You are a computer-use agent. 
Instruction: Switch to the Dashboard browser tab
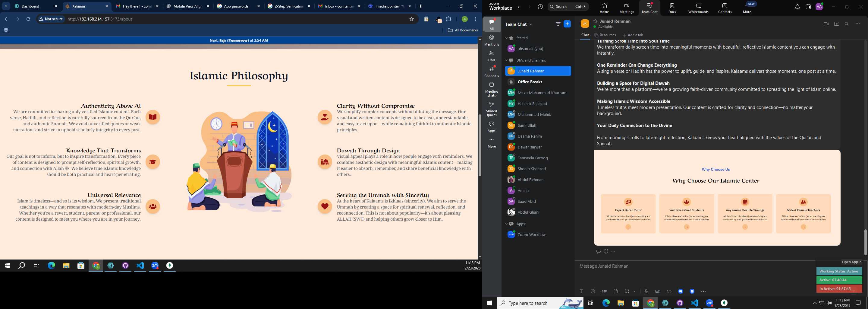click(x=36, y=6)
